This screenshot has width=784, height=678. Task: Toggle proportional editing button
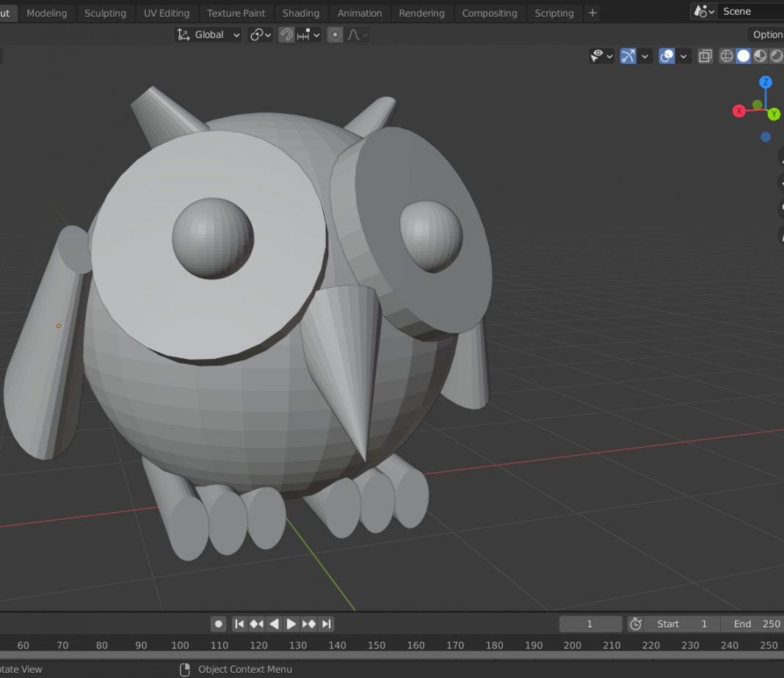click(x=335, y=34)
